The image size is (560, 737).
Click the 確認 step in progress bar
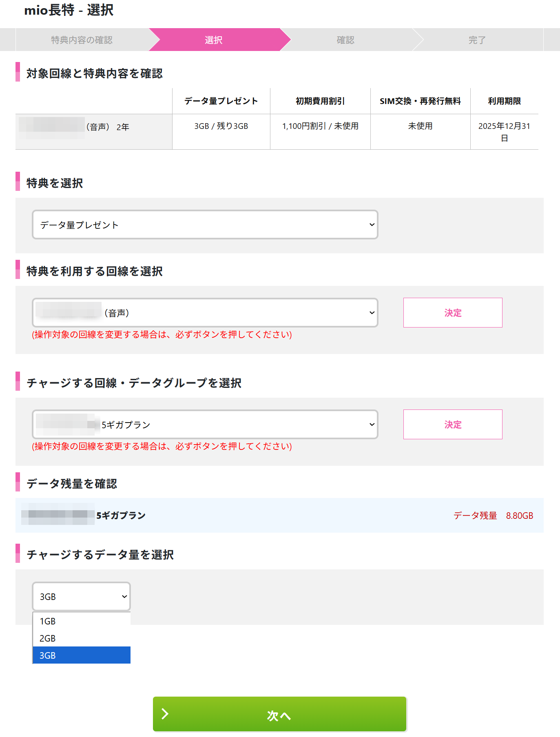[345, 40]
